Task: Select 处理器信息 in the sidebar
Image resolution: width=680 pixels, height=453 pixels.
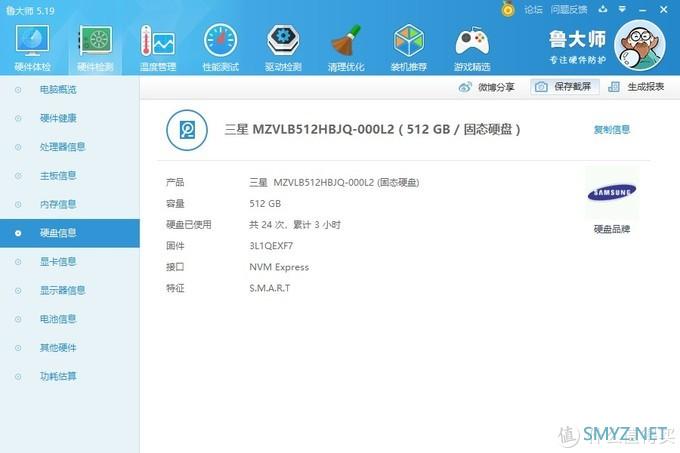Action: (62, 147)
